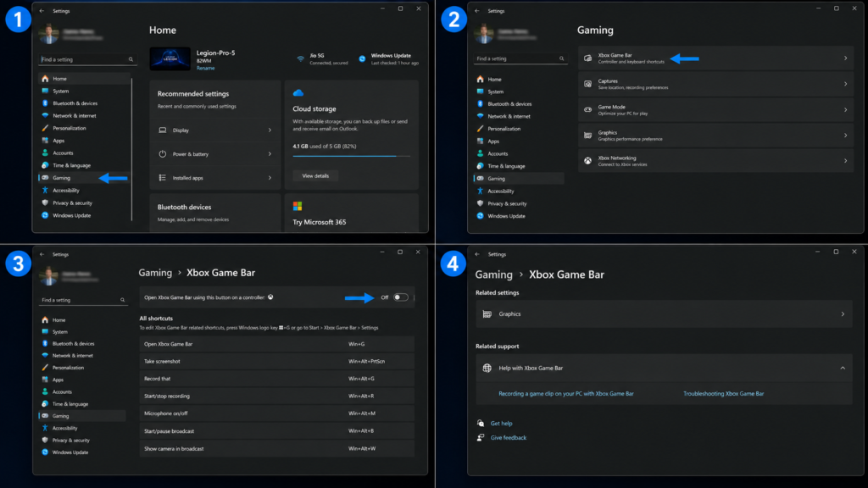This screenshot has height=488, width=868.
Task: Click Privacy & security shield icon in panel 1
Action: pos(46,203)
